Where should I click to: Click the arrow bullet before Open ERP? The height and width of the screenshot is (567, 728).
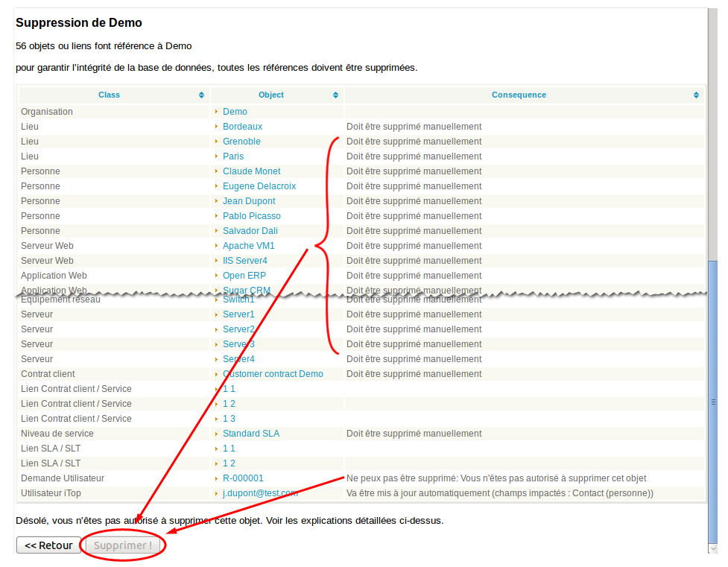[217, 276]
